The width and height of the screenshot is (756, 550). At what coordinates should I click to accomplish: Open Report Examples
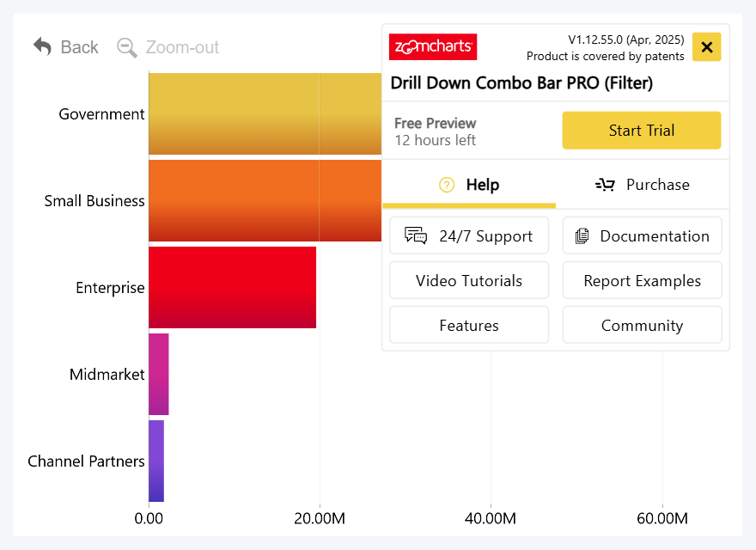(642, 281)
